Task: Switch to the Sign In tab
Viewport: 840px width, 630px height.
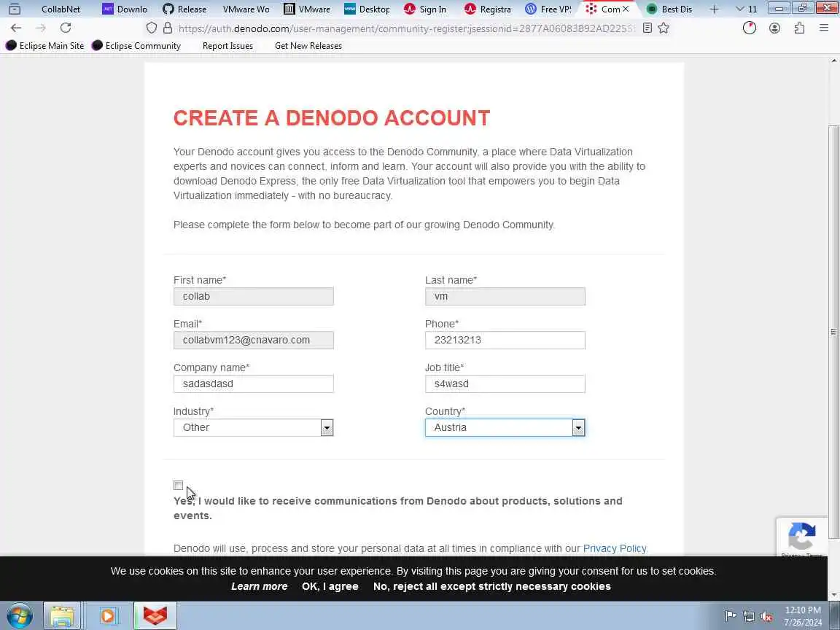Action: pyautogui.click(x=426, y=9)
